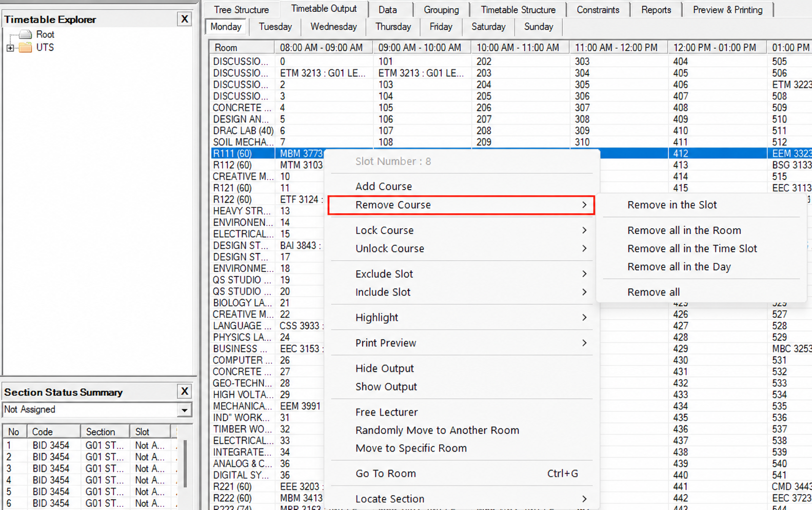
Task: Select the Saturday day tab
Action: (488, 27)
